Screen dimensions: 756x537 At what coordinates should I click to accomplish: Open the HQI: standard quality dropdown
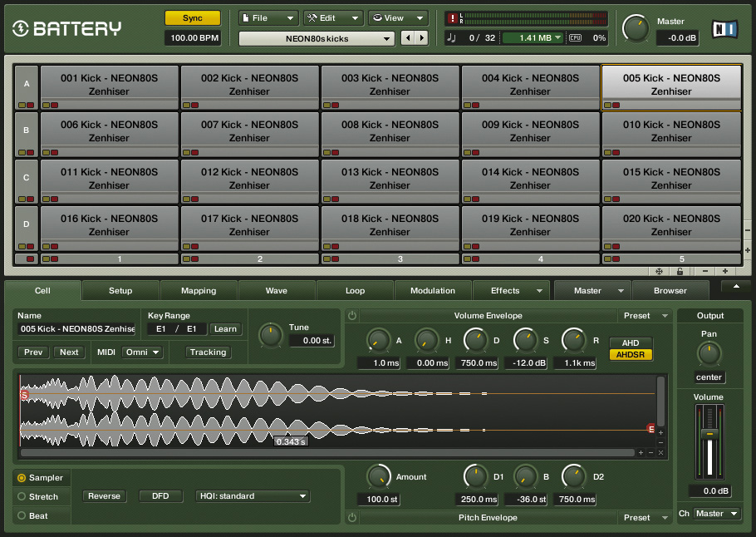pyautogui.click(x=253, y=496)
